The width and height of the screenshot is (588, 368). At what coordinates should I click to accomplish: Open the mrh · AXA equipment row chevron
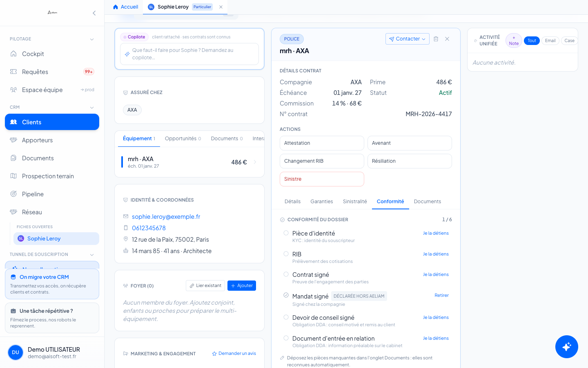(x=255, y=162)
